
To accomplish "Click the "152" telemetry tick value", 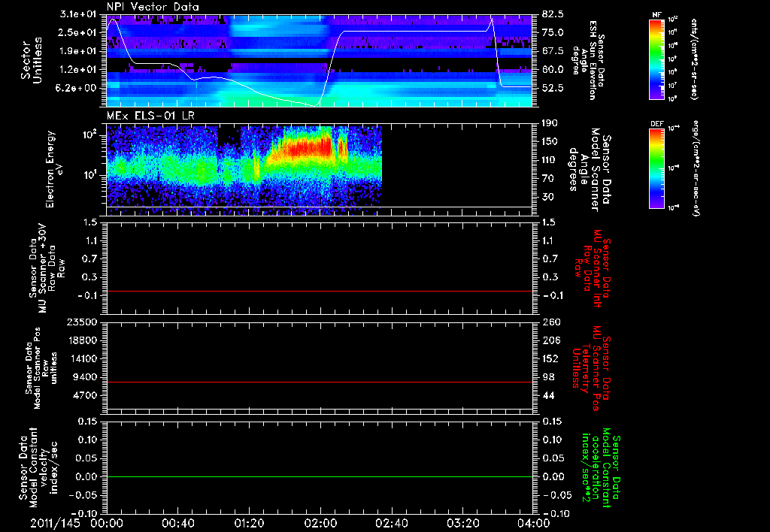I will (550, 358).
